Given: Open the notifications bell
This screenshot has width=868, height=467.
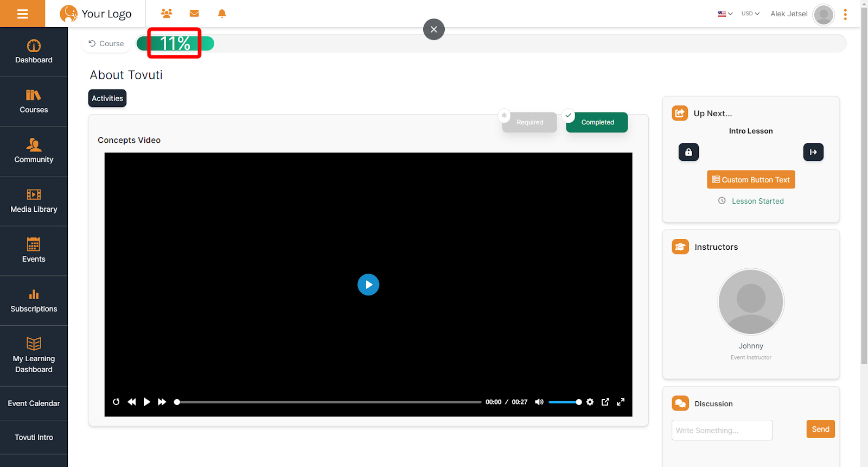Looking at the screenshot, I should 222,13.
